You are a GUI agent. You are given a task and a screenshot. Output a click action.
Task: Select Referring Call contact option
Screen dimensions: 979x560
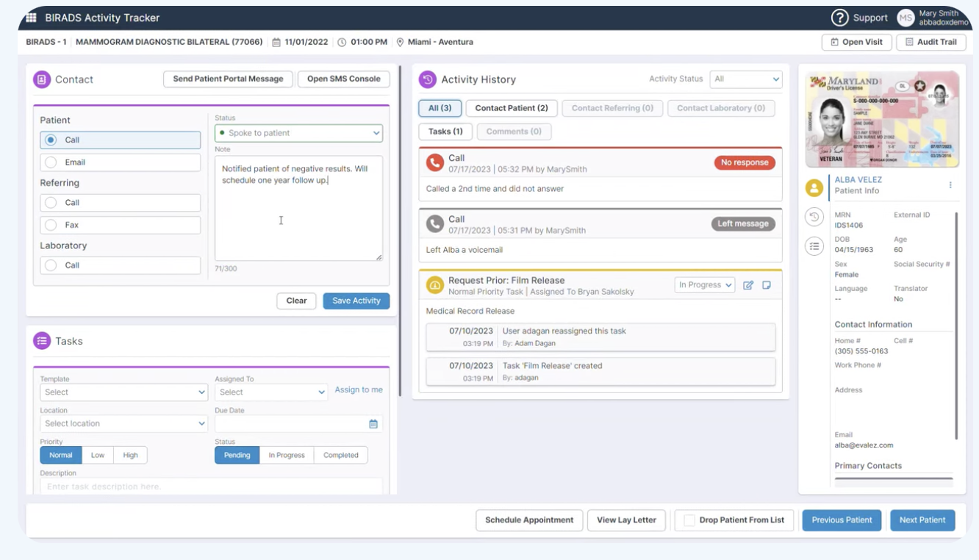click(121, 203)
